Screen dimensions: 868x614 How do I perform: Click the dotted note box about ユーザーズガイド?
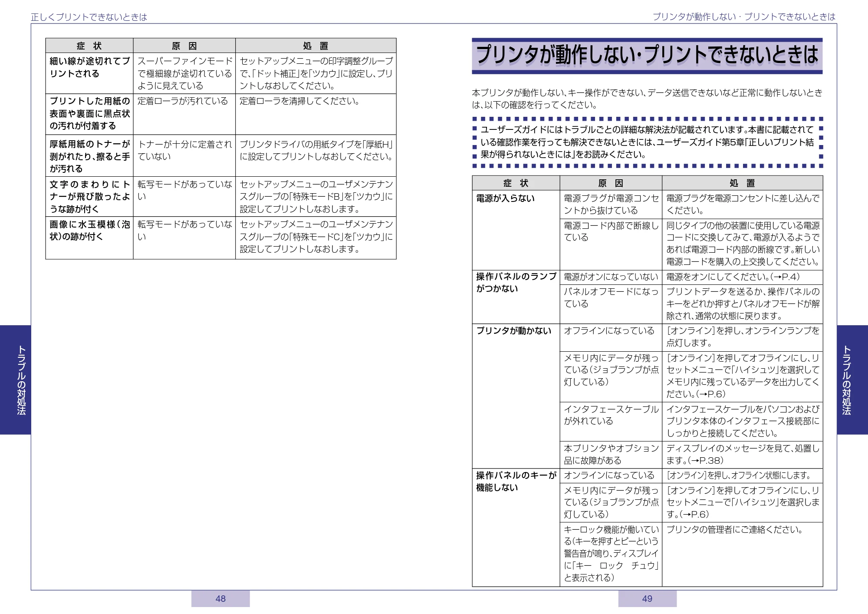click(x=647, y=142)
